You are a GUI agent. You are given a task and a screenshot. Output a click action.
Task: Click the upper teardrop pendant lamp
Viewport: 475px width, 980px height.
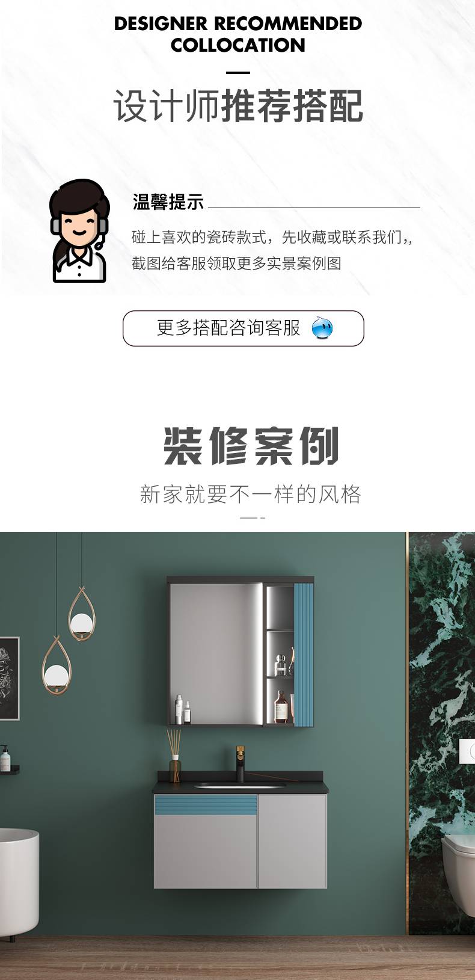[81, 614]
